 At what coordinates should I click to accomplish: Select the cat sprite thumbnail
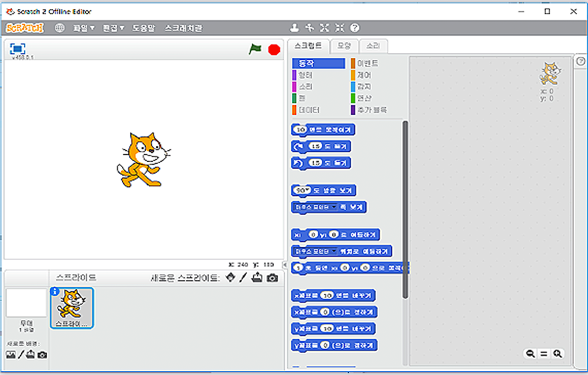click(x=71, y=308)
